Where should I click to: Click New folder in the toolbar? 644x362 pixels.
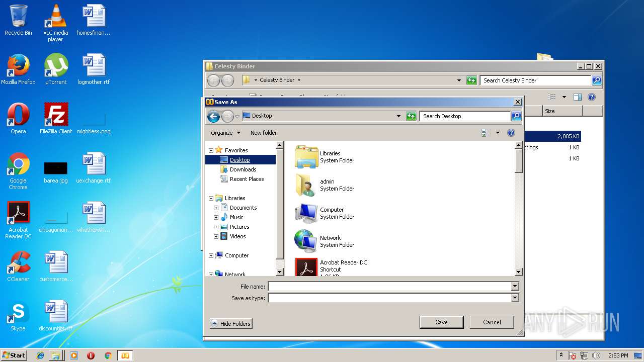264,133
